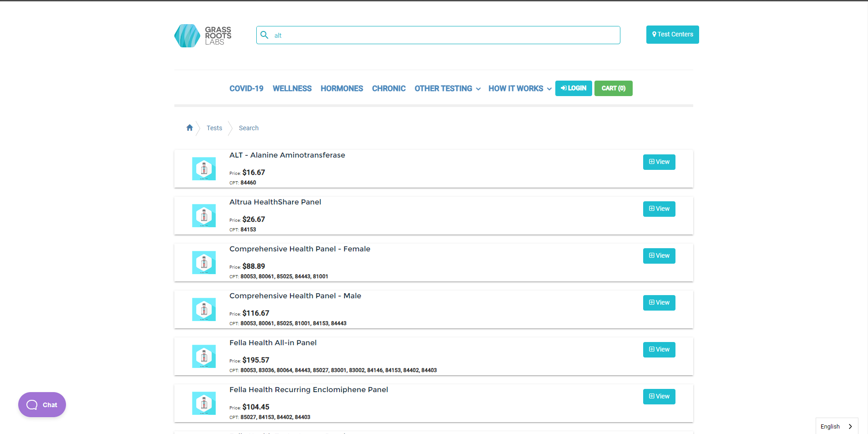868x434 pixels.
Task: Click 'Comprehensive Health Panel - Female' title
Action: 300,249
